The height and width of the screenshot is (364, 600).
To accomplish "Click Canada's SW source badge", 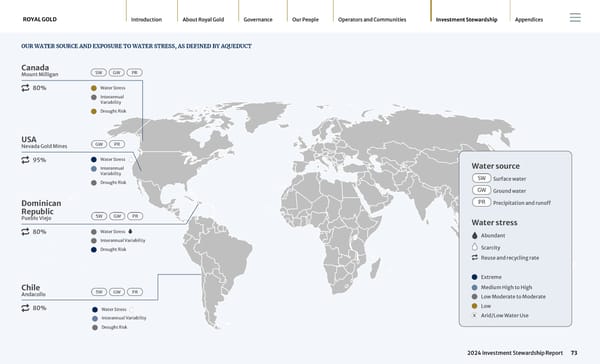I will pyautogui.click(x=99, y=73).
